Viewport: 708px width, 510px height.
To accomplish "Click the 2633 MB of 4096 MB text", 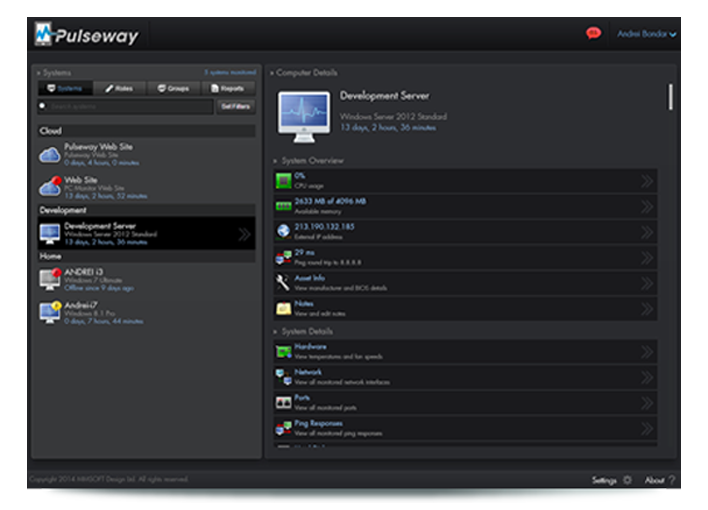I will [x=330, y=201].
